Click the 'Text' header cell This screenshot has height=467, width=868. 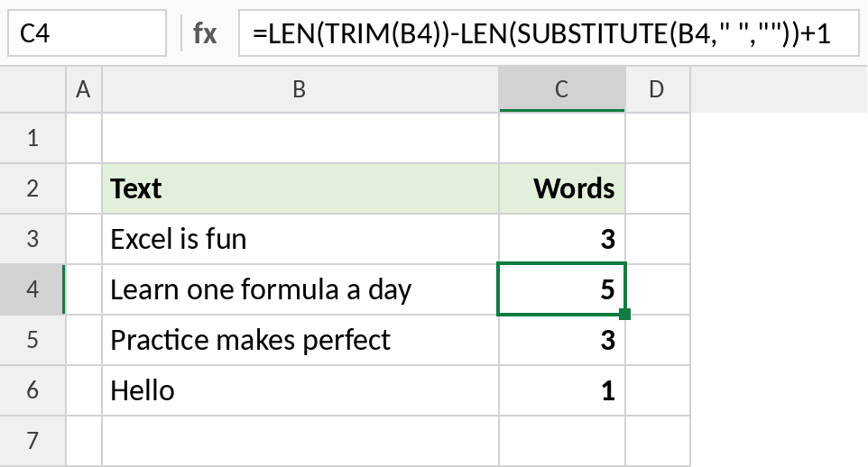point(300,188)
